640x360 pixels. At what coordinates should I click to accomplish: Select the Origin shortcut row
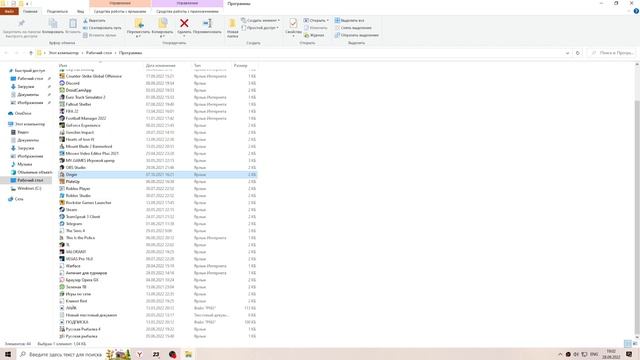(158, 175)
